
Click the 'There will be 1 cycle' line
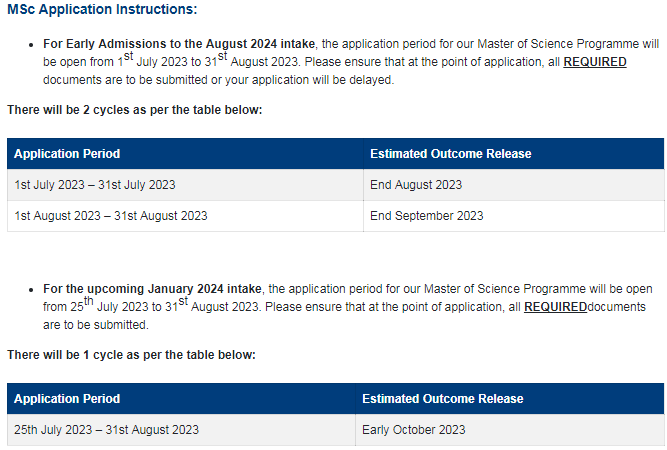coord(131,354)
